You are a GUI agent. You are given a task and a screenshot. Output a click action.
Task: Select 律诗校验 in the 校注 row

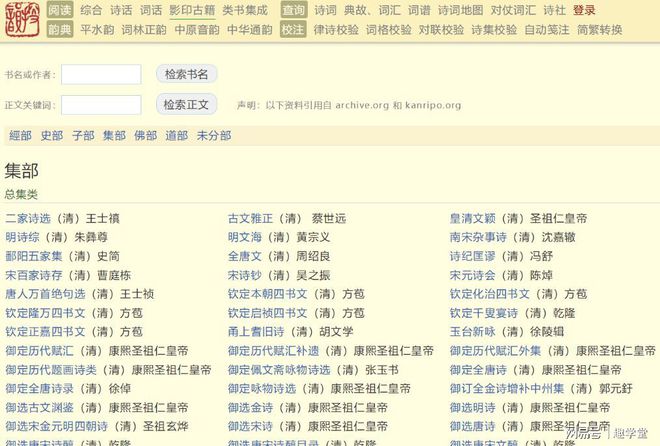point(336,30)
